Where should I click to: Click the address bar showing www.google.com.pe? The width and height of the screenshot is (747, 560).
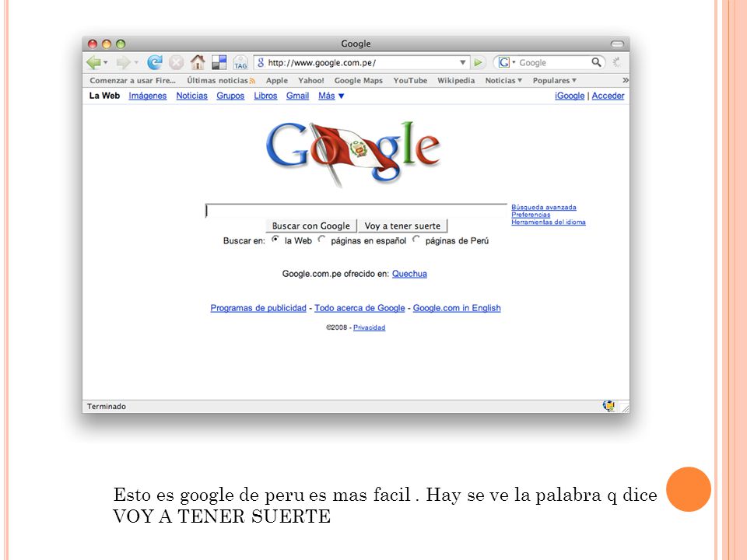coord(360,62)
